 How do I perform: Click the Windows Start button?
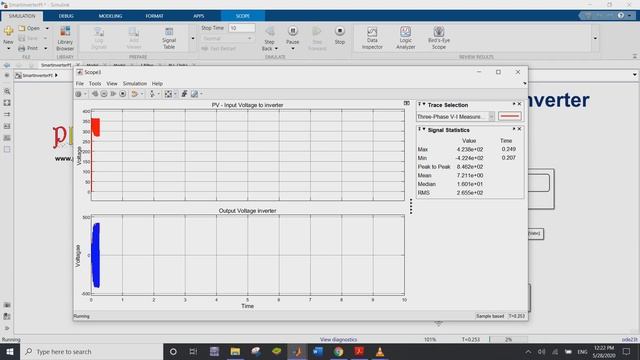tap(9, 351)
